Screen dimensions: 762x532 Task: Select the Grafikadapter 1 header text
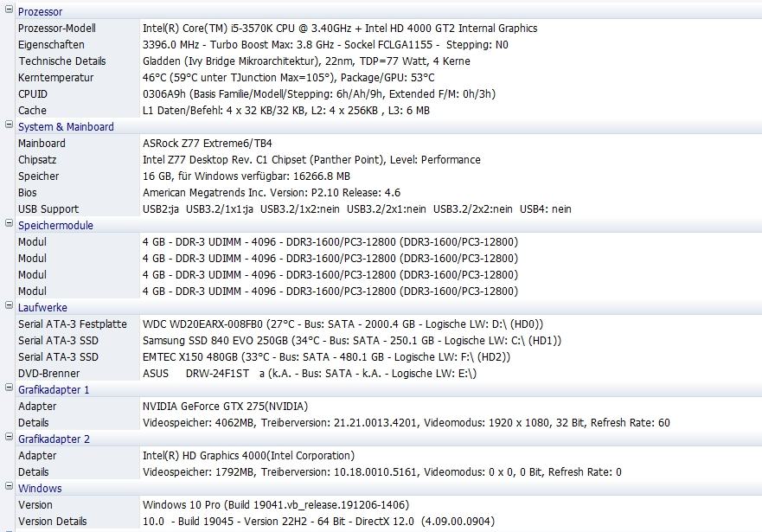pos(54,389)
